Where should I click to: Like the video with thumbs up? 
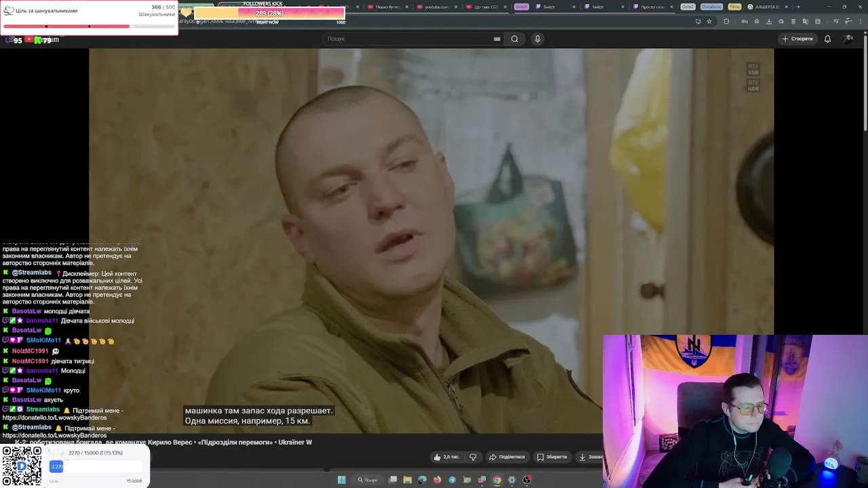coord(437,457)
